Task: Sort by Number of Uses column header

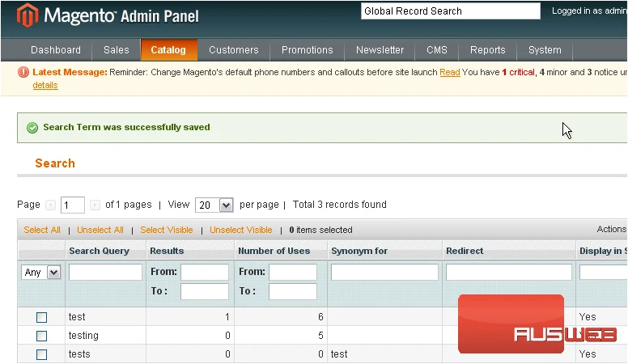Action: pyautogui.click(x=274, y=251)
